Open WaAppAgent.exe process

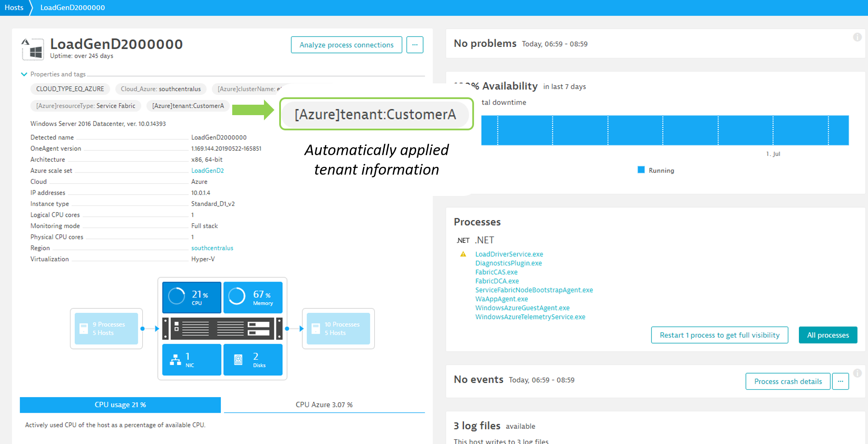pos(501,299)
